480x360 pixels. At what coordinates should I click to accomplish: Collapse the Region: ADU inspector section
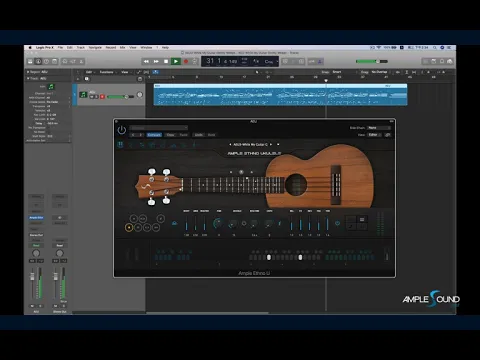pyautogui.click(x=28, y=72)
